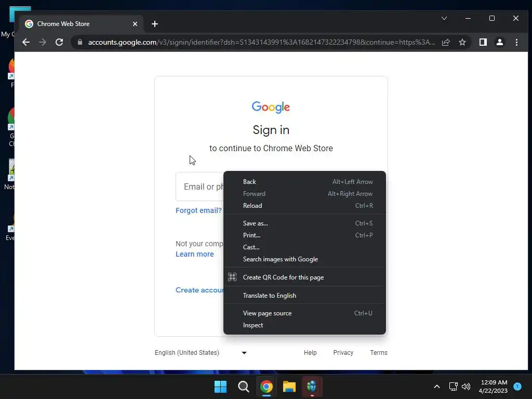Choose Inspect in context menu
The height and width of the screenshot is (399, 532).
pyautogui.click(x=304, y=325)
